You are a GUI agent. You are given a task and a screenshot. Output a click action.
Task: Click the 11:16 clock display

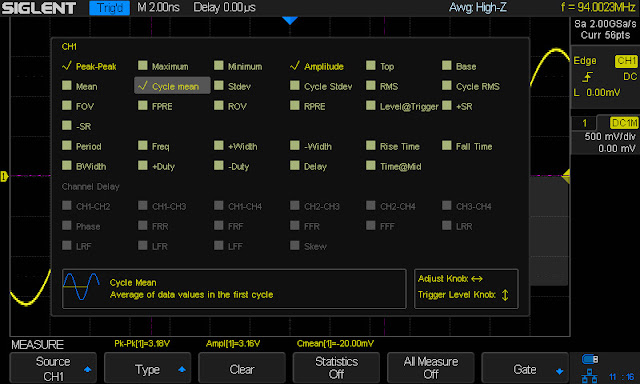click(x=621, y=377)
